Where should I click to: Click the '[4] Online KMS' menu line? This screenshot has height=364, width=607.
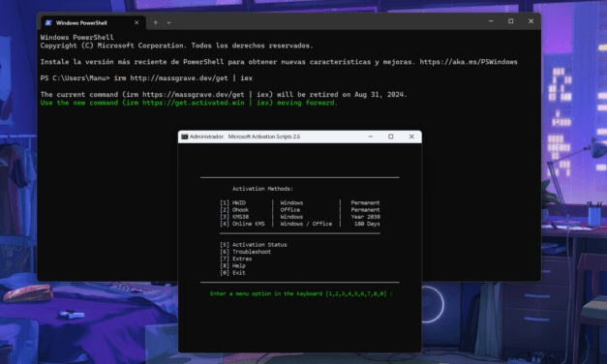(300, 224)
